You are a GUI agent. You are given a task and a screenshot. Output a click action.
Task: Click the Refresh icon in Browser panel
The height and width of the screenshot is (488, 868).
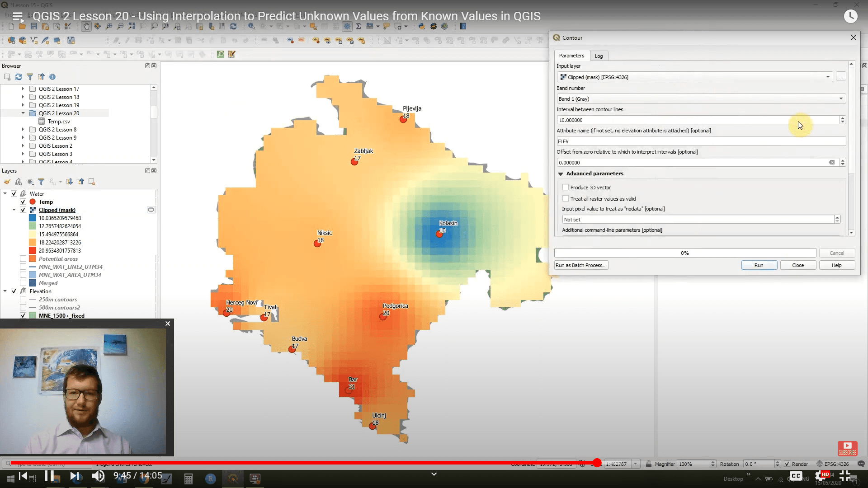point(19,77)
